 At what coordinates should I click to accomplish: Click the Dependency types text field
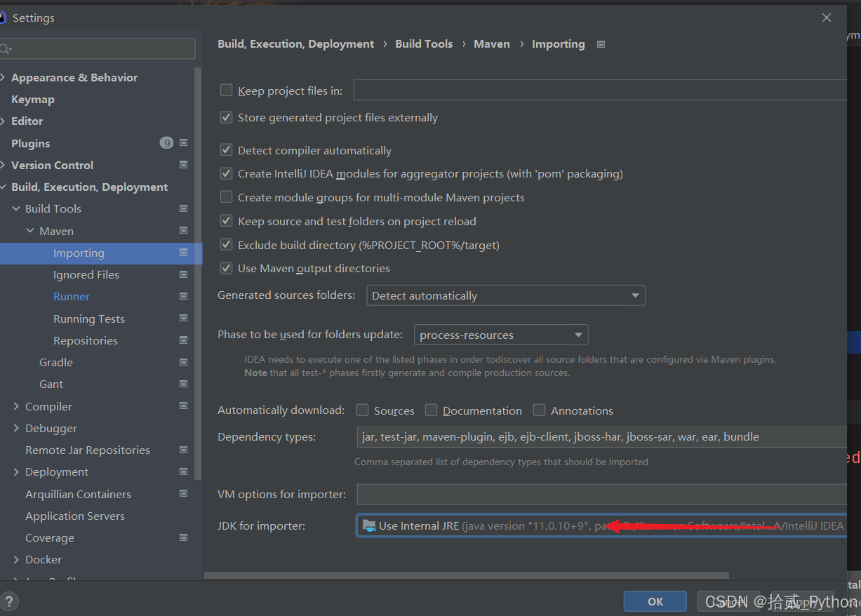click(x=601, y=436)
